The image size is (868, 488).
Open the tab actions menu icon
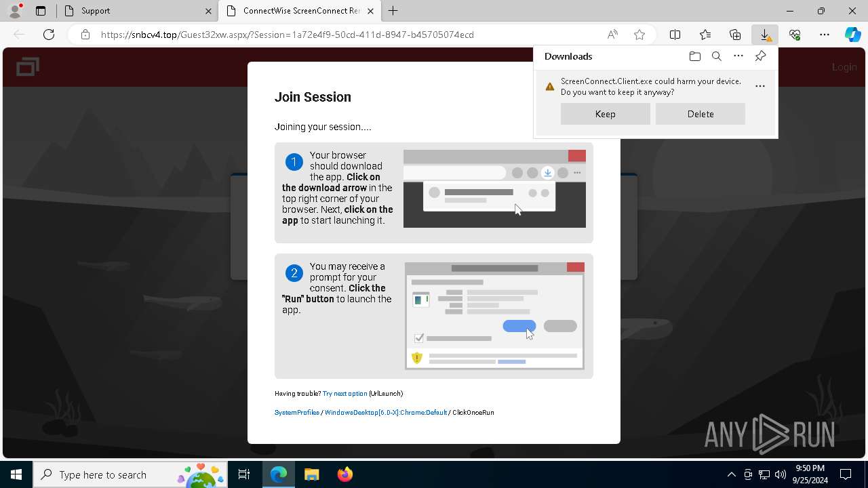tap(41, 11)
